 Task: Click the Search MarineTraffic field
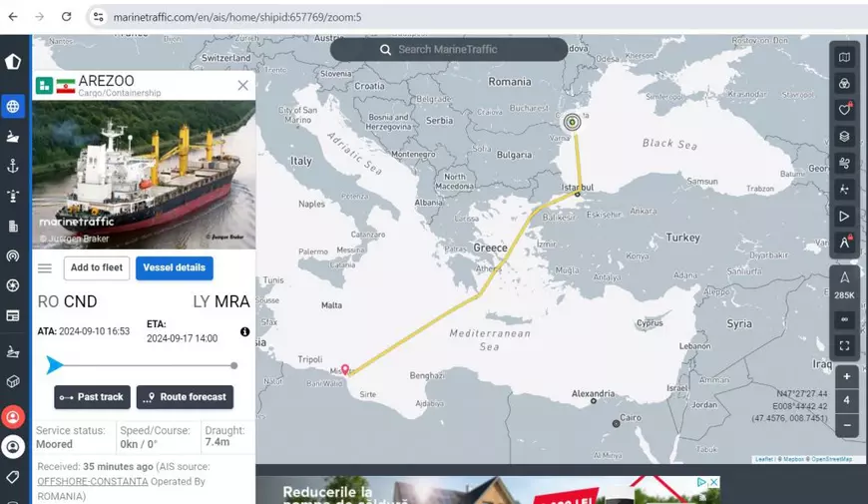coord(448,49)
